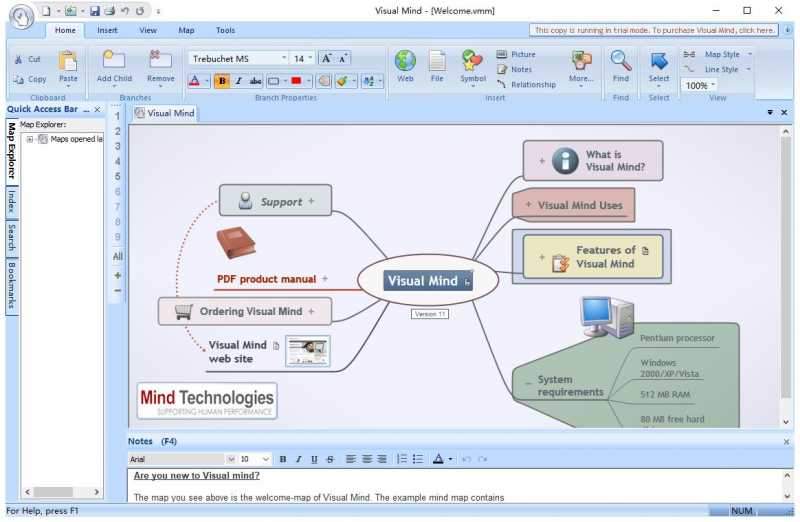Open the Insert ribbon tab
Image resolution: width=800 pixels, height=522 pixels.
coord(107,30)
